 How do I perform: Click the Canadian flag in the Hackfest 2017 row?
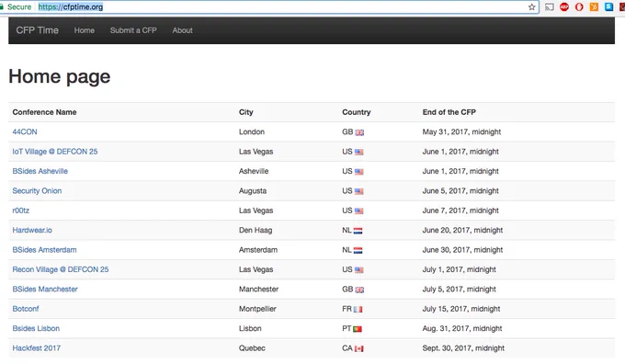(358, 348)
